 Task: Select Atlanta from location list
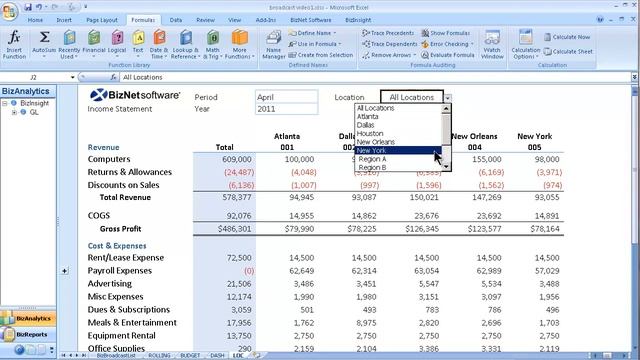click(x=398, y=117)
